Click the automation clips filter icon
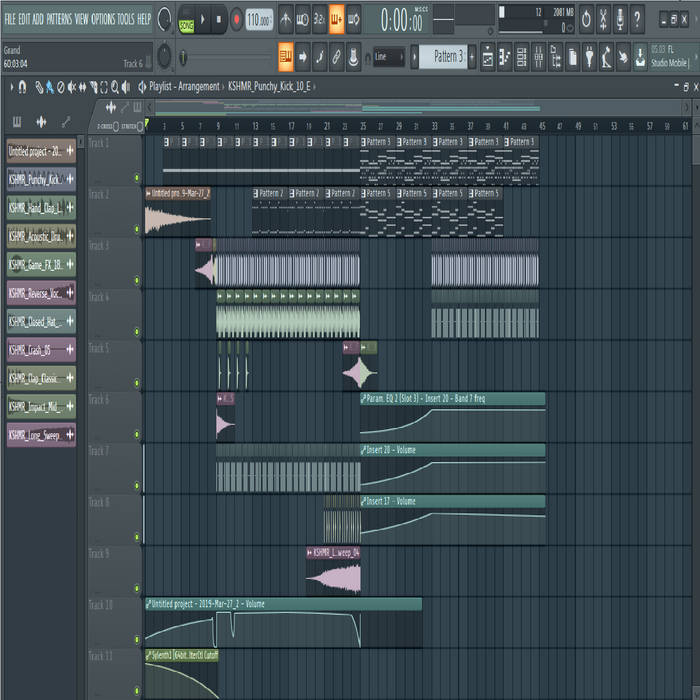700x700 pixels. (66, 122)
